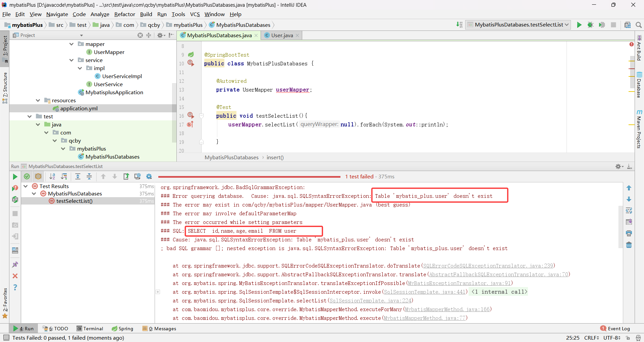The image size is (644, 342).
Task: Click run gutter icon for class MybatisPlusDatabases
Action: coord(191,63)
